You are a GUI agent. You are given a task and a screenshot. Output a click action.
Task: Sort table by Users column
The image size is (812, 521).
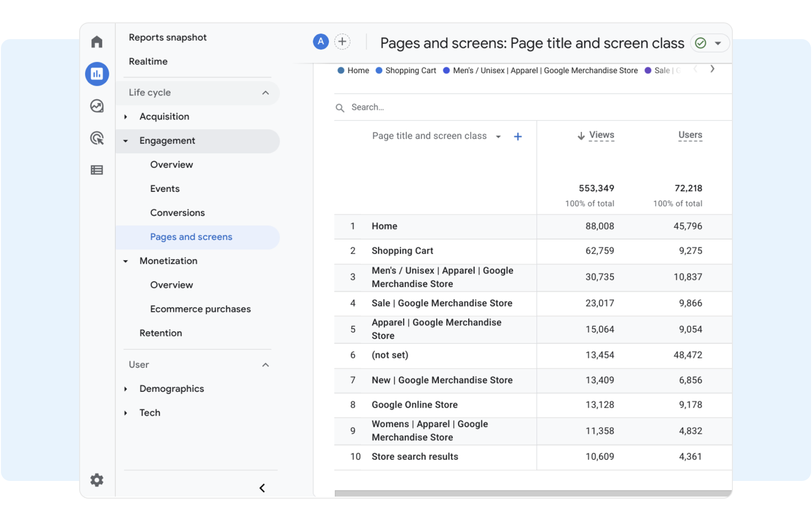tap(690, 135)
